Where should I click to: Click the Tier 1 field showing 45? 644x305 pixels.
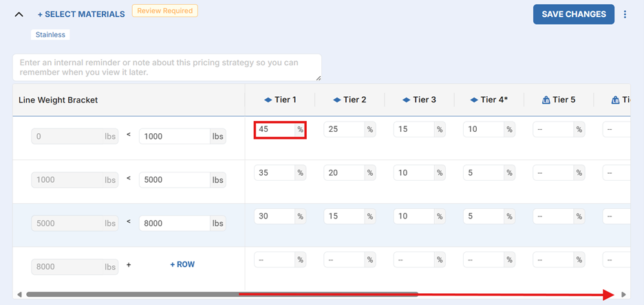coord(275,129)
